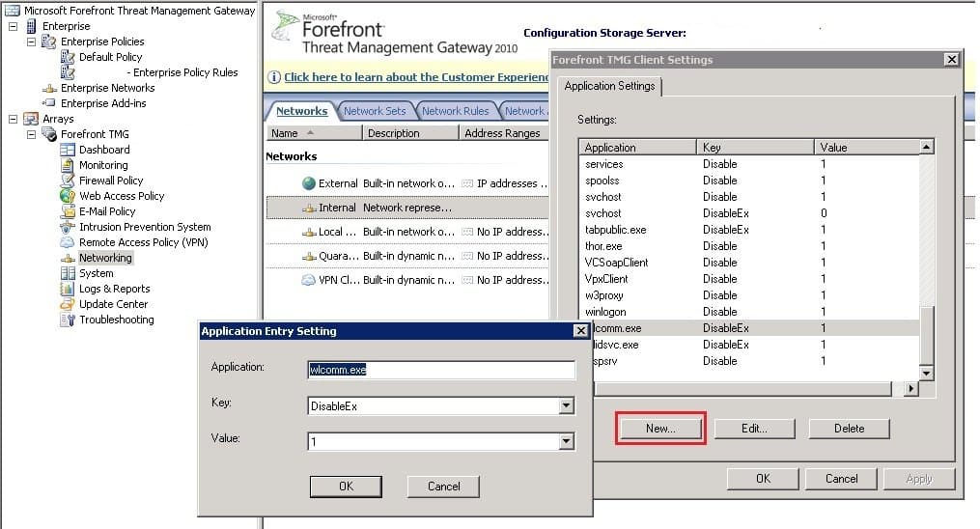Sort settings by Value column header
This screenshot has width=980, height=529.
(x=867, y=148)
